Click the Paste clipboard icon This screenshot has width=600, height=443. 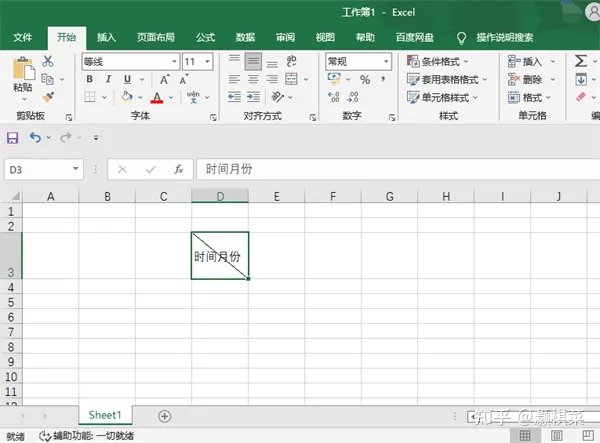coord(23,68)
